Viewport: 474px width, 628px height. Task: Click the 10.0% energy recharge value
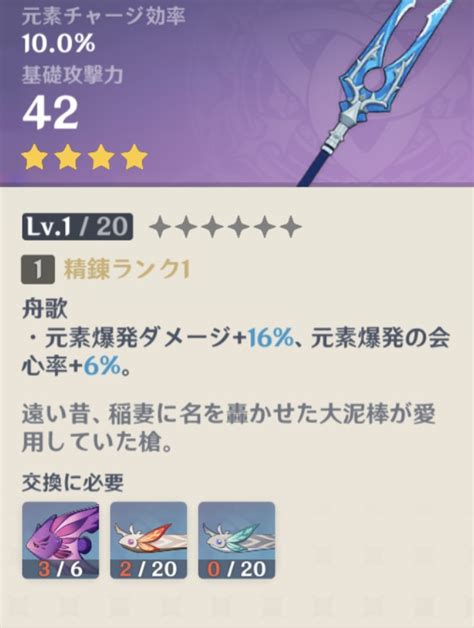pyautogui.click(x=58, y=43)
